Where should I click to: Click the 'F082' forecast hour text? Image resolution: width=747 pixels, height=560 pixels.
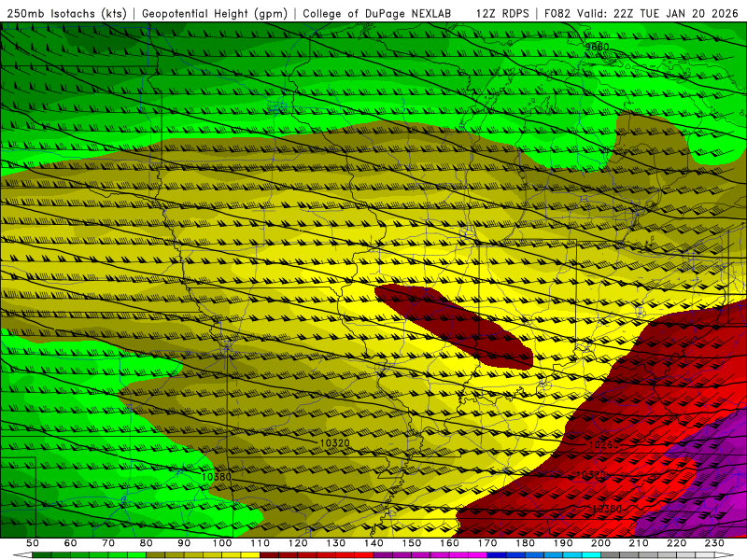point(557,14)
